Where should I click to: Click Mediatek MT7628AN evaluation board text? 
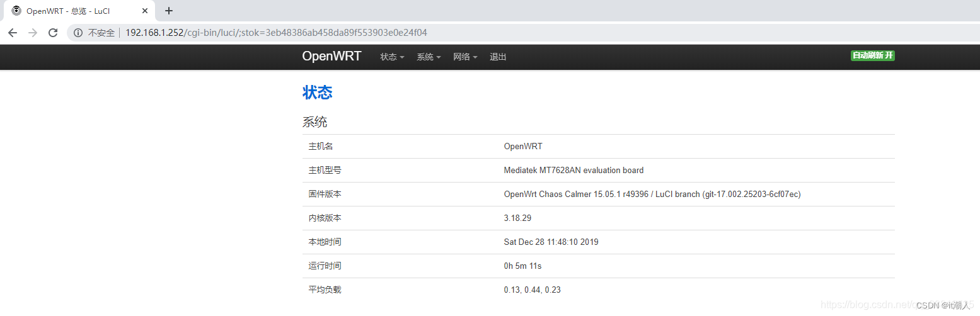[574, 170]
